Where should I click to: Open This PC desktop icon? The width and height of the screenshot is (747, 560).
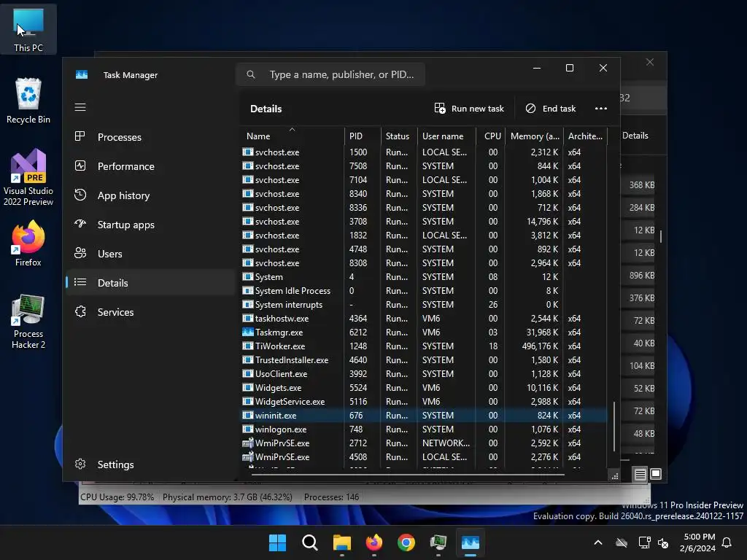[x=28, y=29]
